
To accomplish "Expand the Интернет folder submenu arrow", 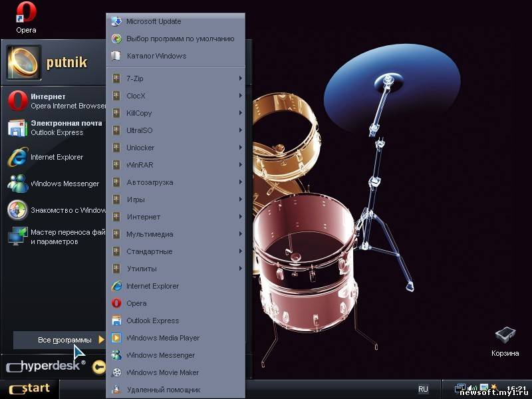I will coord(240,217).
